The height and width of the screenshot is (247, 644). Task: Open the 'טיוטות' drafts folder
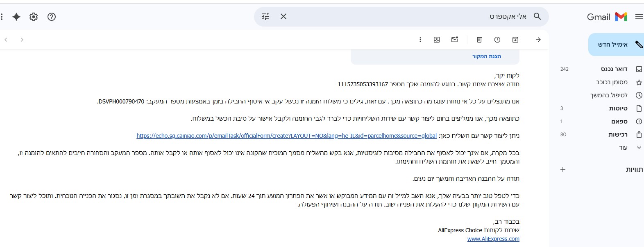point(618,108)
